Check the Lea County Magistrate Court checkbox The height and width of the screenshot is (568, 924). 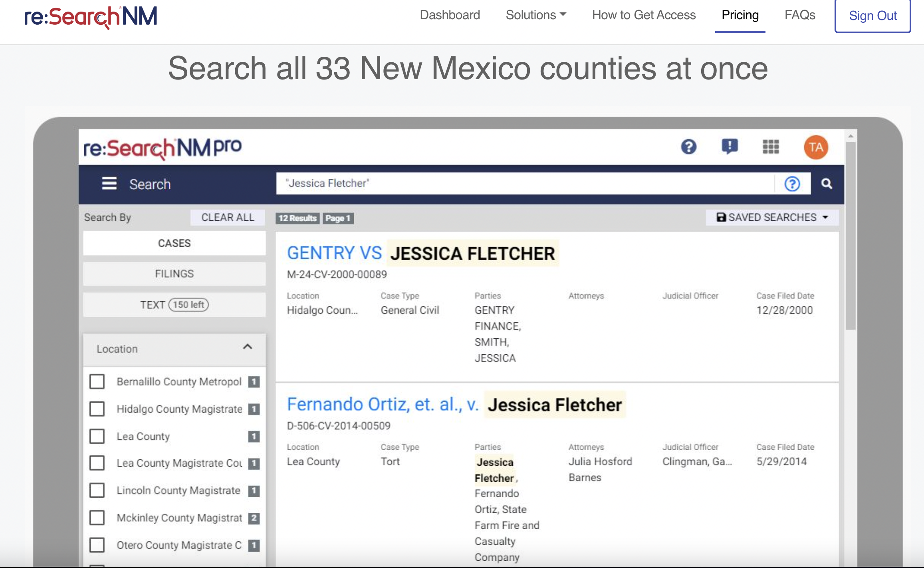(97, 463)
